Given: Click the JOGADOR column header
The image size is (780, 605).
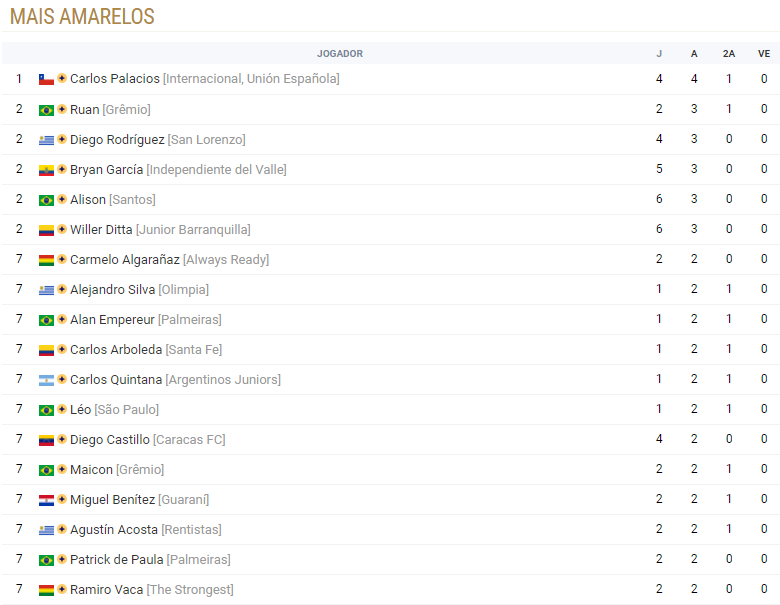Looking at the screenshot, I should tap(340, 54).
